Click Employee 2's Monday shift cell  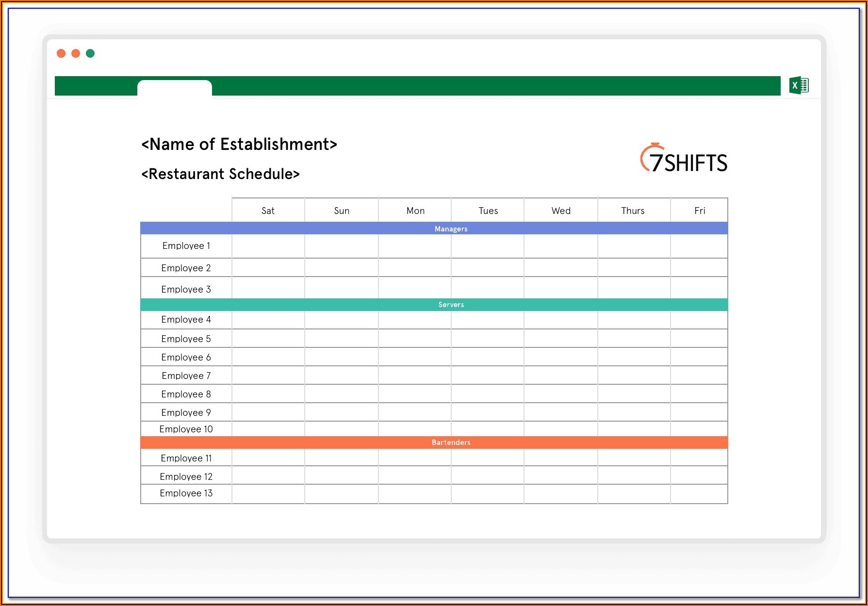click(x=415, y=268)
